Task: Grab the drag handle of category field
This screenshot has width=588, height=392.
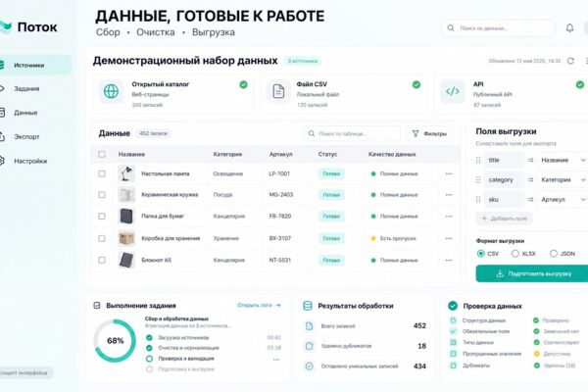Action: pyautogui.click(x=478, y=179)
